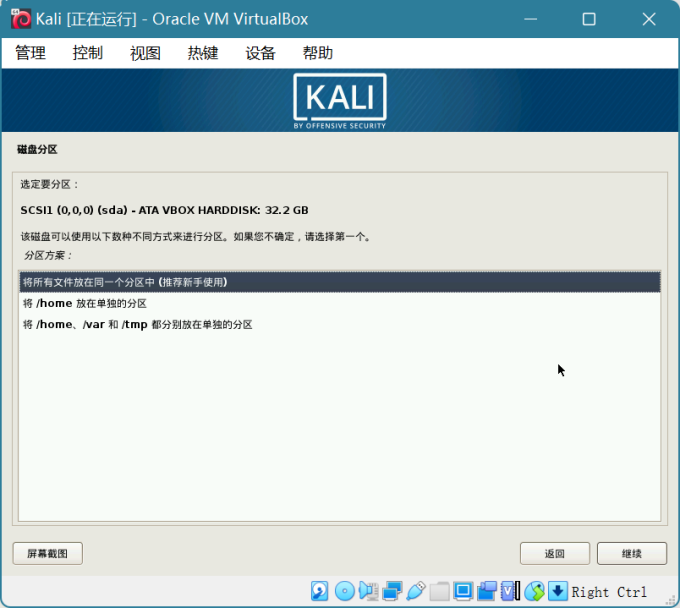The width and height of the screenshot is (681, 609).
Task: Click the optical disc drive status icon
Action: pyautogui.click(x=345, y=591)
